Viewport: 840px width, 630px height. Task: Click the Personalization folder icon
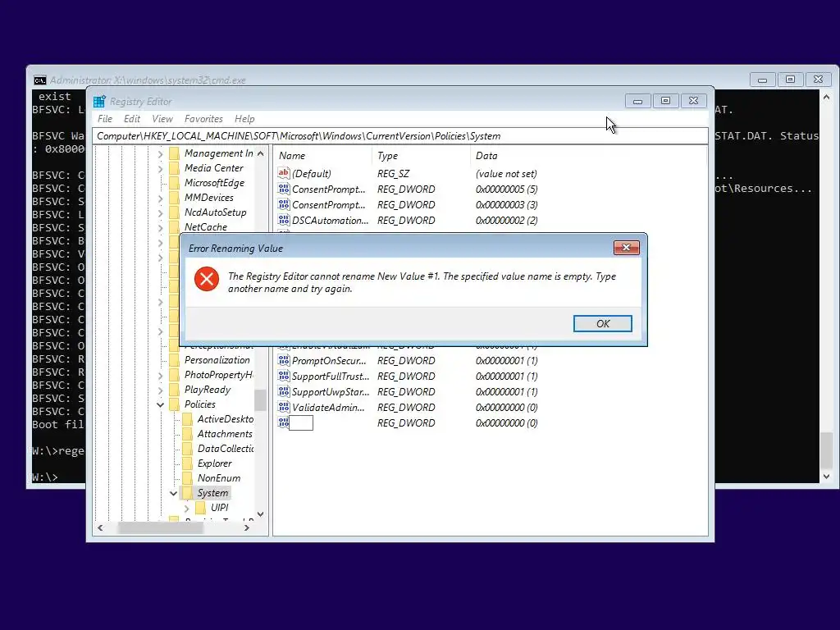(x=174, y=360)
